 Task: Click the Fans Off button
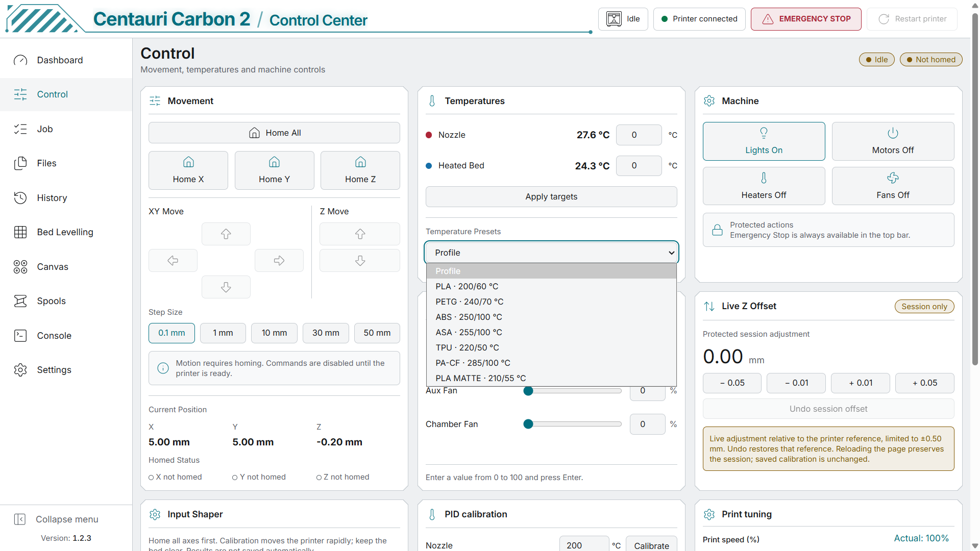click(893, 186)
